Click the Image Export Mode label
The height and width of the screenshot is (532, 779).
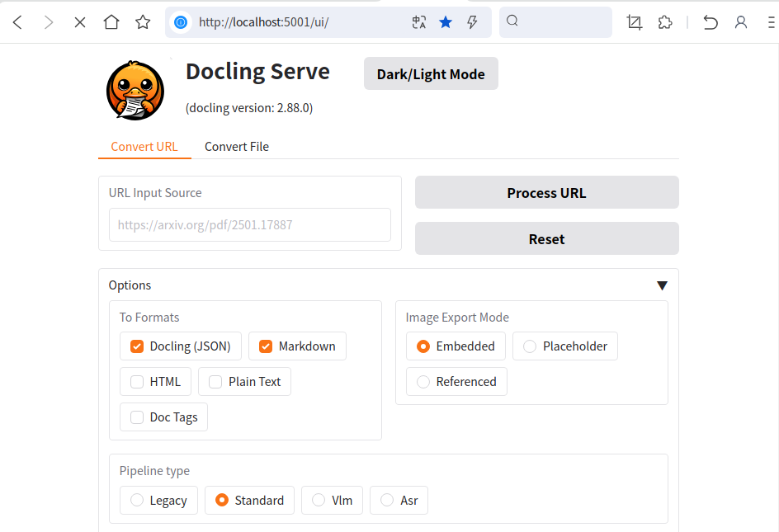point(457,318)
